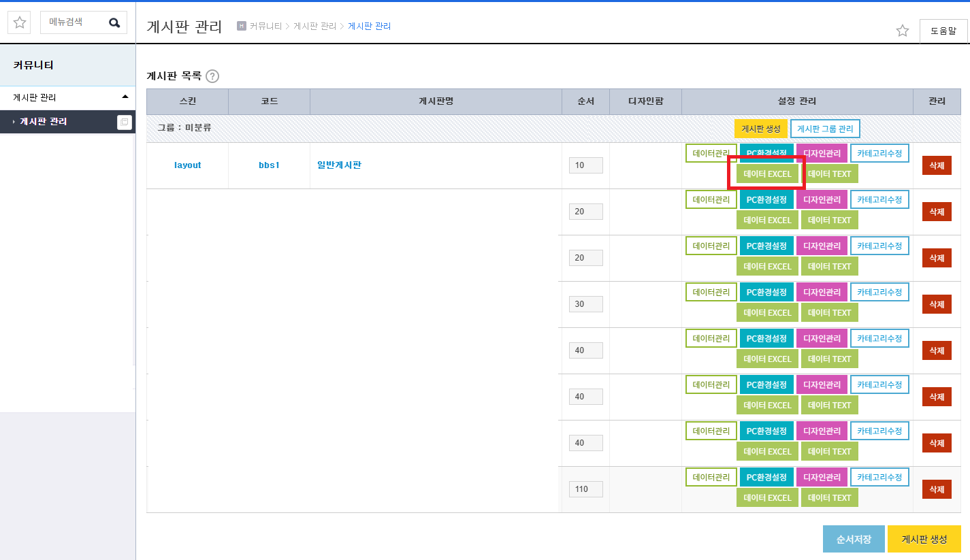
Task: Click the order field showing 110
Action: click(x=586, y=489)
